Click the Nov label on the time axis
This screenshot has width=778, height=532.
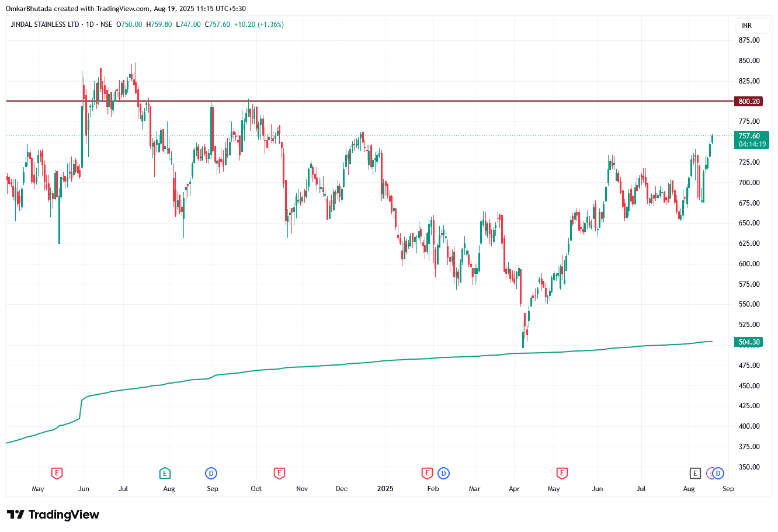tap(302, 489)
